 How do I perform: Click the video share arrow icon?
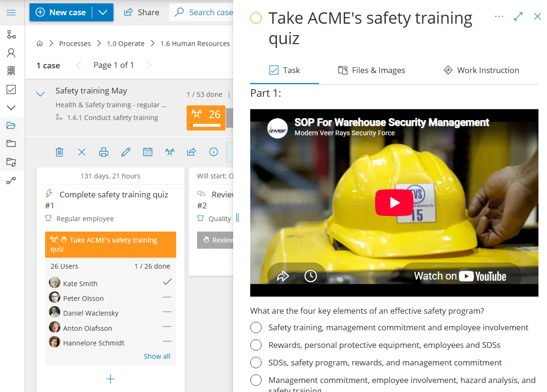pos(283,276)
